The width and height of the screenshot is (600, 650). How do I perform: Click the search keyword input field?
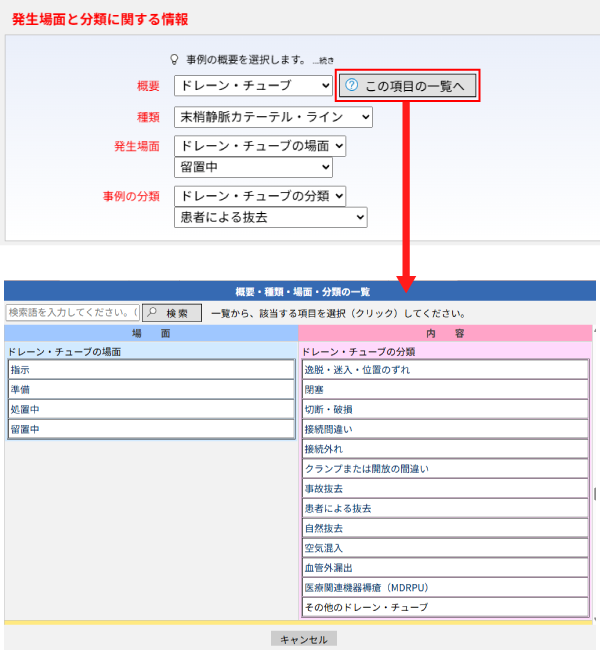click(72, 313)
